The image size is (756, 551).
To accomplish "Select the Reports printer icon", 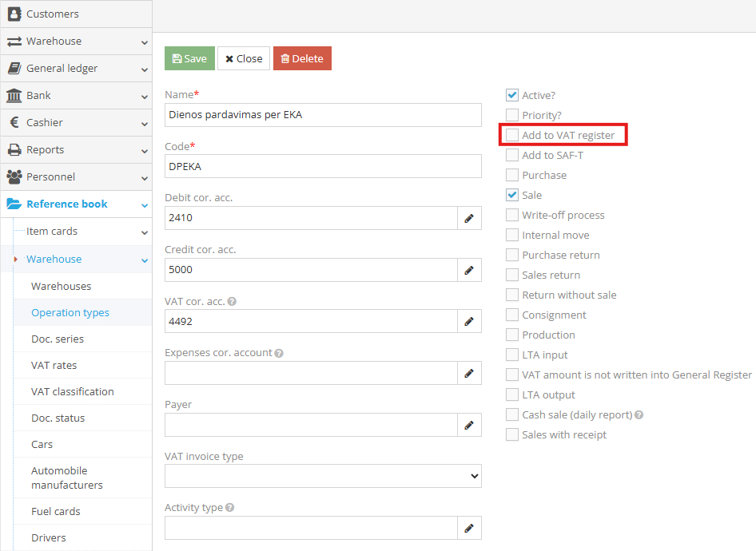I will (x=14, y=149).
